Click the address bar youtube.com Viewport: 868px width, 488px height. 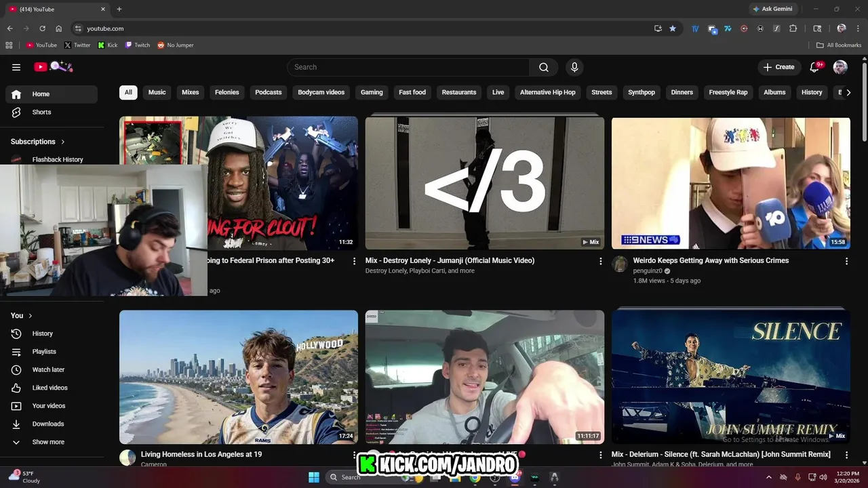pyautogui.click(x=105, y=28)
